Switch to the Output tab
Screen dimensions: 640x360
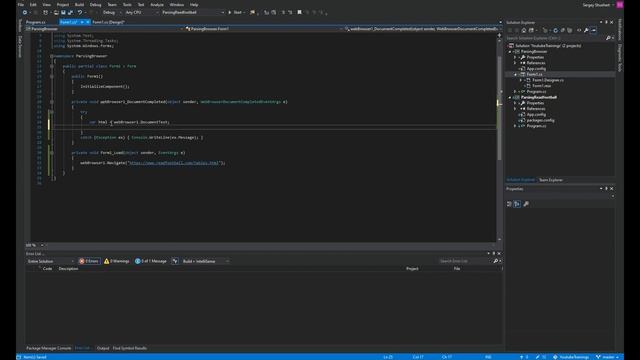(x=103, y=348)
